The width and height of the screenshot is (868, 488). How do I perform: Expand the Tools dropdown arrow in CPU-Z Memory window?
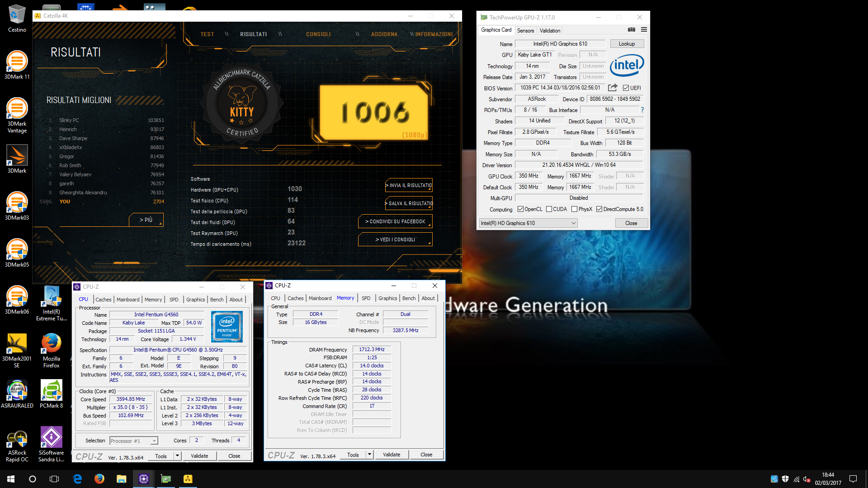369,455
